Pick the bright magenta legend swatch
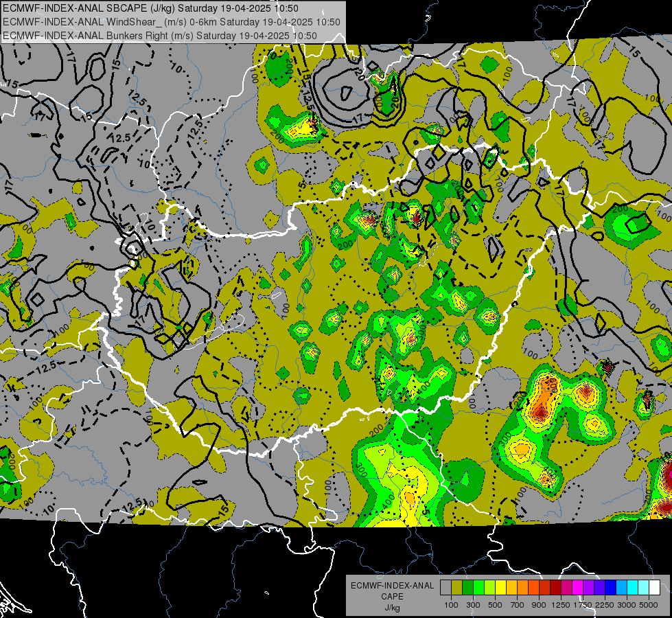This screenshot has width=672, height=618. pos(578,588)
